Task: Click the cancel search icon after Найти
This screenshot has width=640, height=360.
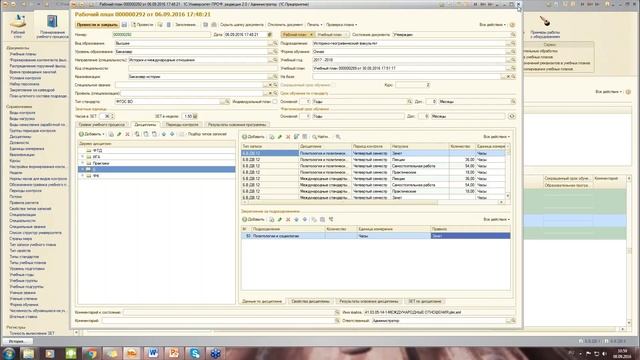Action: [338, 137]
